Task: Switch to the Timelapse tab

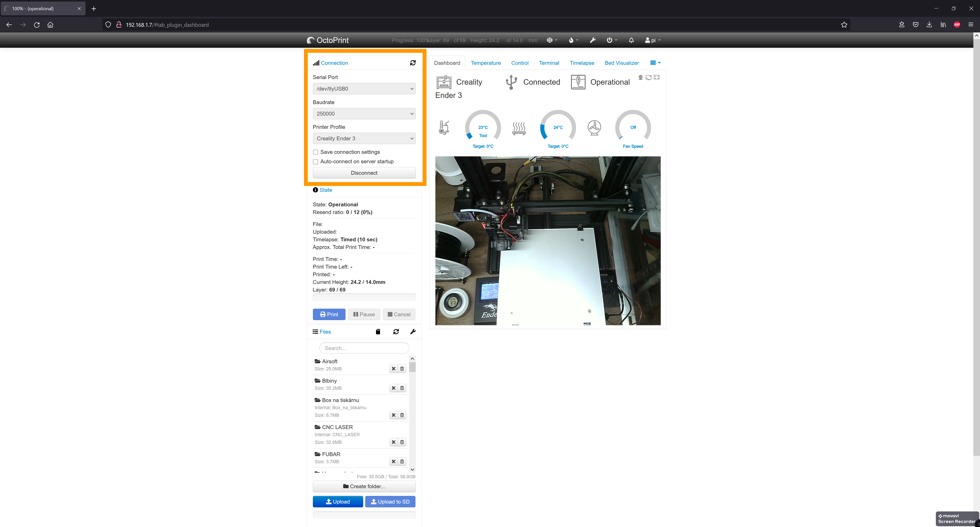Action: click(582, 63)
